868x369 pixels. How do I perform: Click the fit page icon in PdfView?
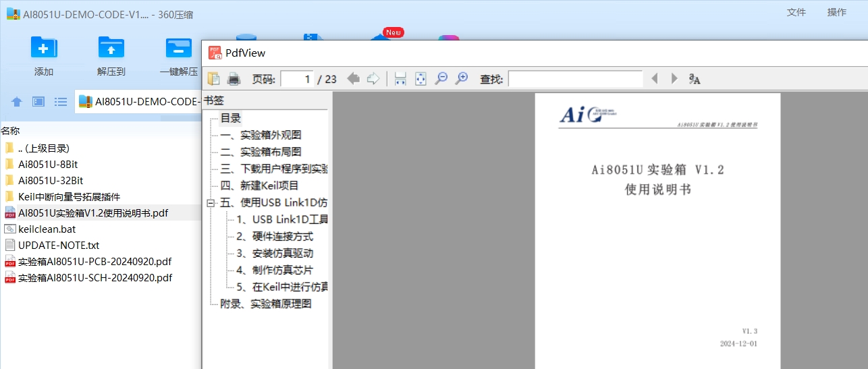pos(421,79)
